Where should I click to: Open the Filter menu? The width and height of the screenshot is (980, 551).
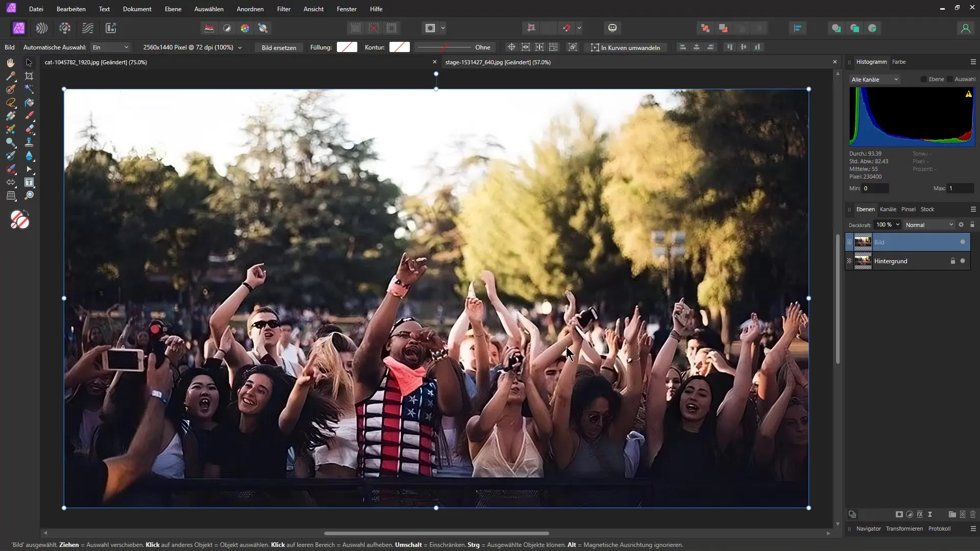pos(284,9)
